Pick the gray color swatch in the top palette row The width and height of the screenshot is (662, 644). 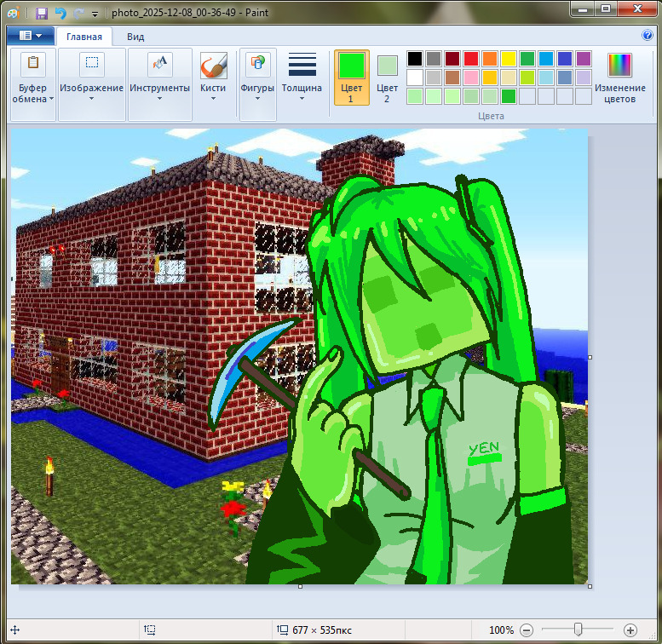[434, 59]
